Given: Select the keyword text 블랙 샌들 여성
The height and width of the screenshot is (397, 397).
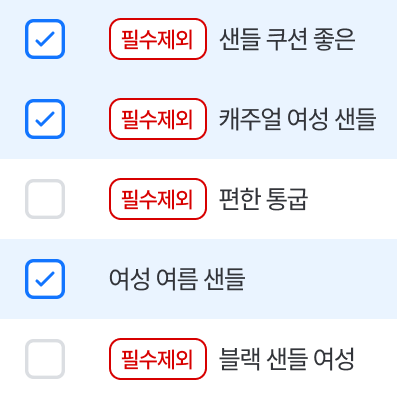Looking at the screenshot, I should tap(286, 359).
